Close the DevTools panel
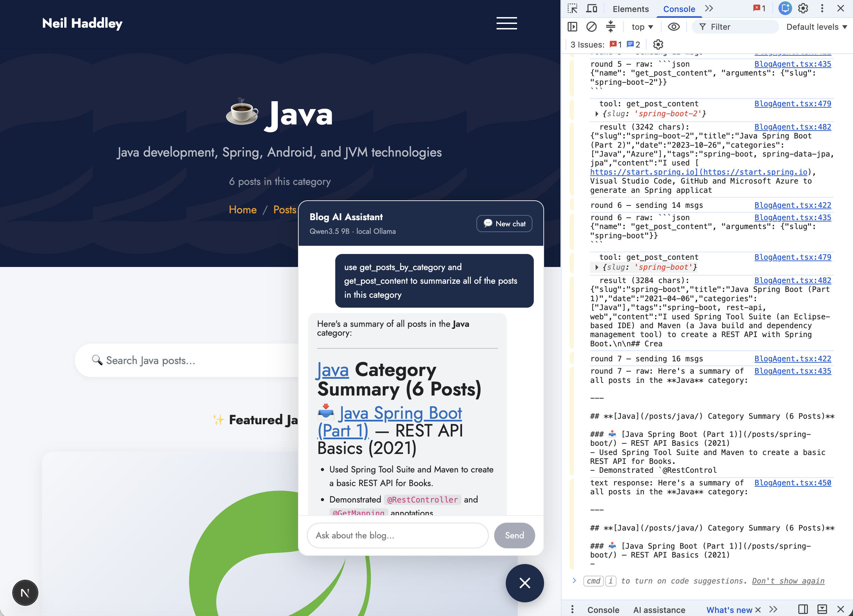853x616 pixels. coord(841,8)
